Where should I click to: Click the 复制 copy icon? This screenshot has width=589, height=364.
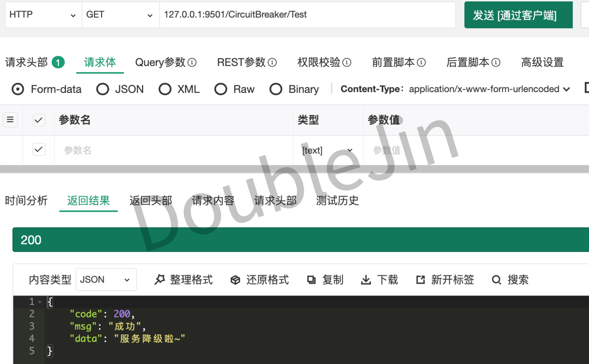coord(311,280)
